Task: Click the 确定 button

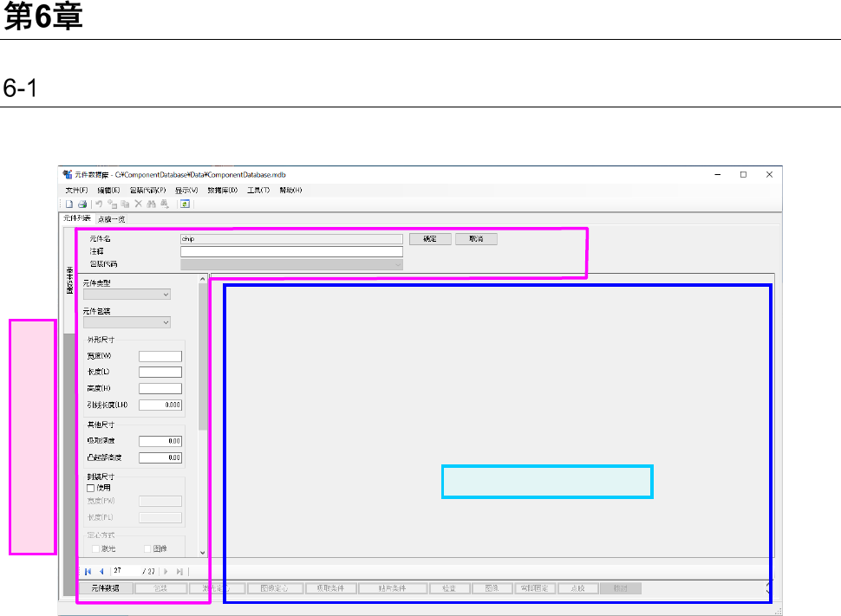Action: coord(430,239)
